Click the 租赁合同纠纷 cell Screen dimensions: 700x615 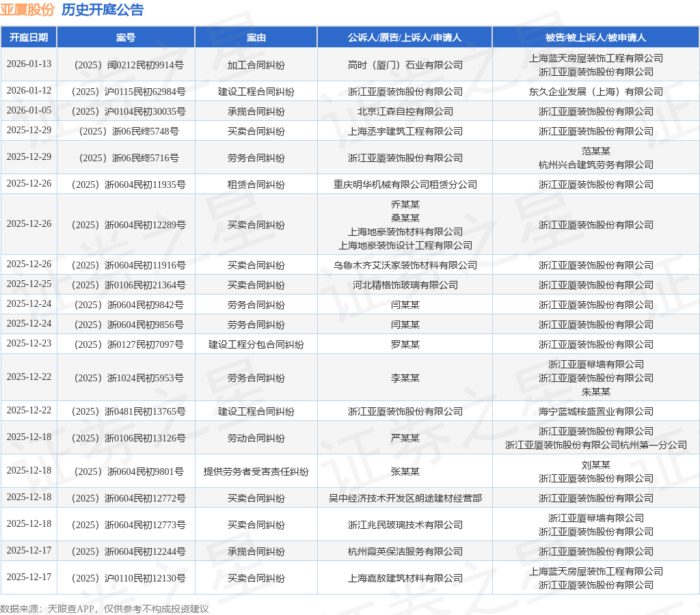point(256,184)
